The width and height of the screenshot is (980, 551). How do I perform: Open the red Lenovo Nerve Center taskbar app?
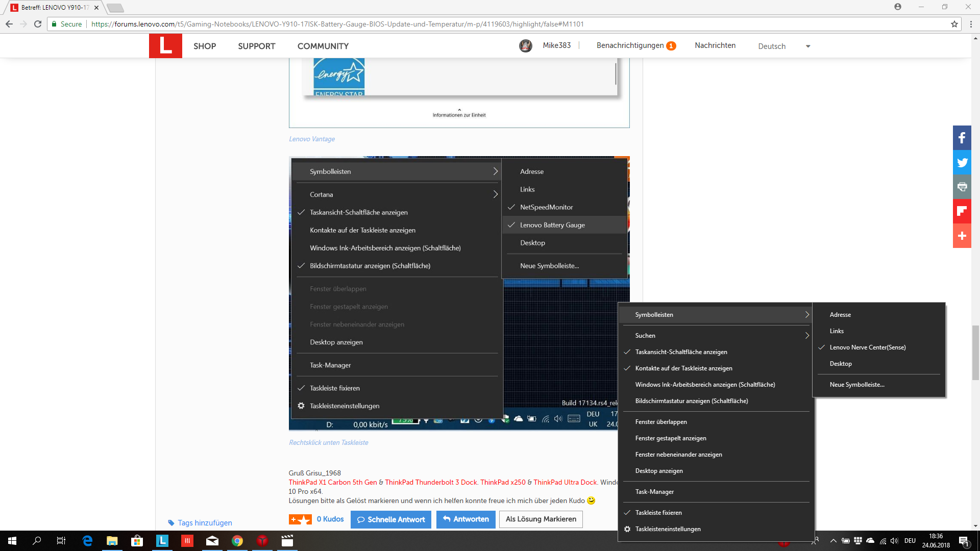pyautogui.click(x=262, y=541)
